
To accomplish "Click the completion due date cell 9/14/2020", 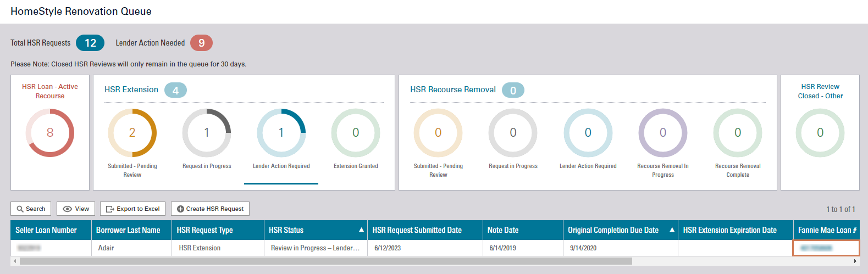I will [x=621, y=248].
